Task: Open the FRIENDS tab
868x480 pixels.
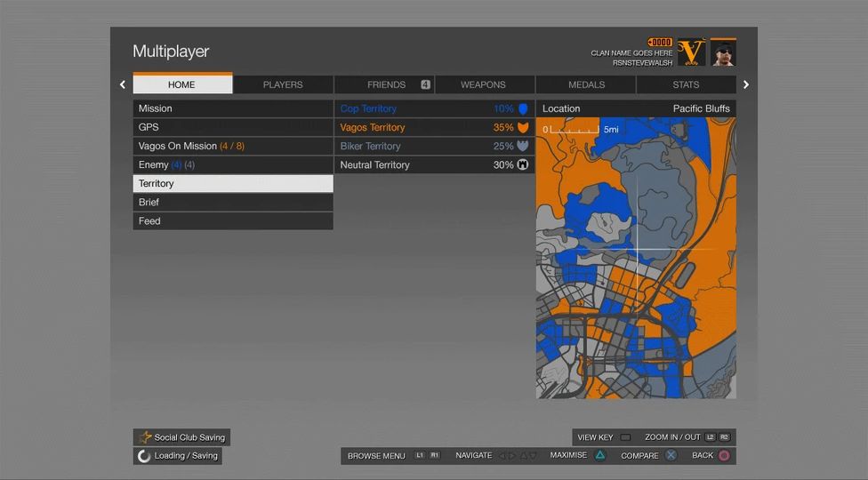Action: (x=384, y=84)
